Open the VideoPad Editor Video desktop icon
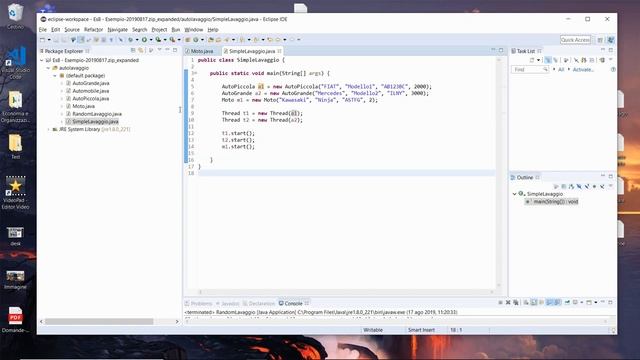The width and height of the screenshot is (640, 360). click(x=16, y=193)
